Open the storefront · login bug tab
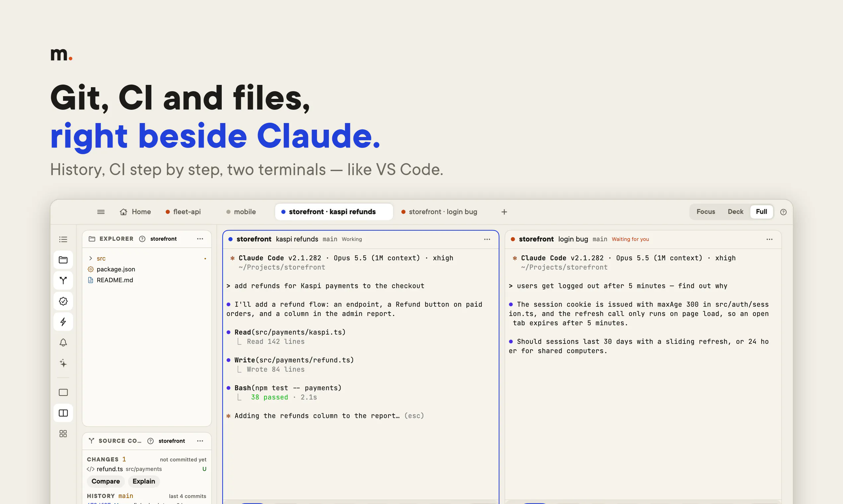 [x=439, y=212]
